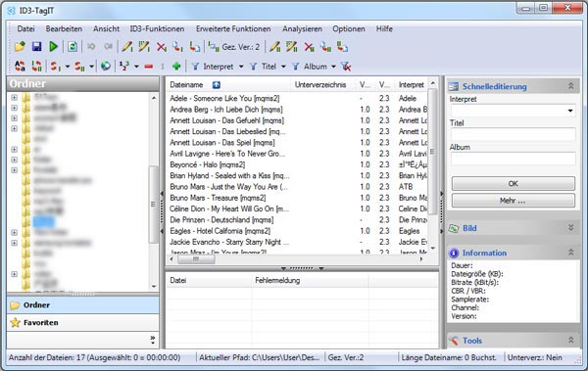Image resolution: width=588 pixels, height=371 pixels.
Task: Open the Analysieren menu
Action: (302, 28)
